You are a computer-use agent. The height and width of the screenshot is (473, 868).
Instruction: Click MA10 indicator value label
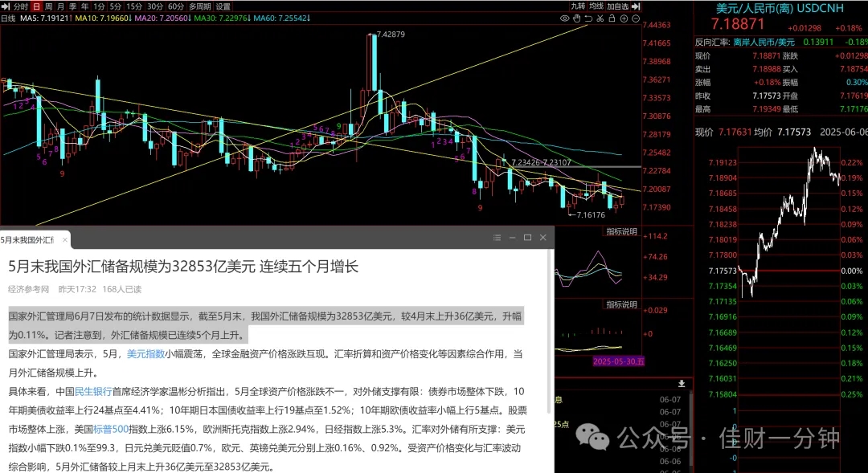click(102, 18)
